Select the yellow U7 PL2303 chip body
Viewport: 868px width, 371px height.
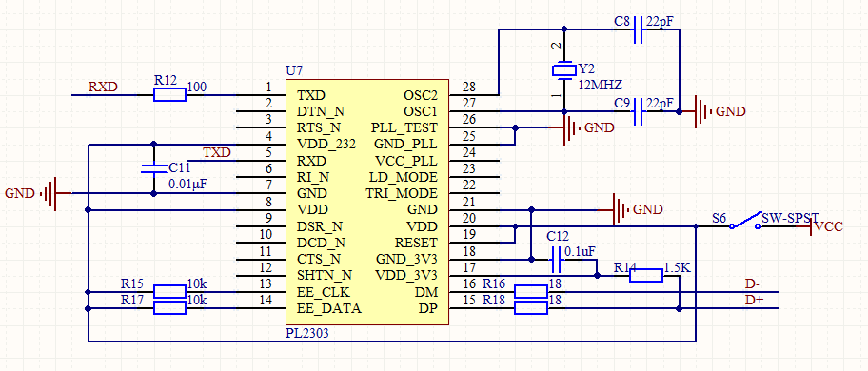click(x=367, y=203)
